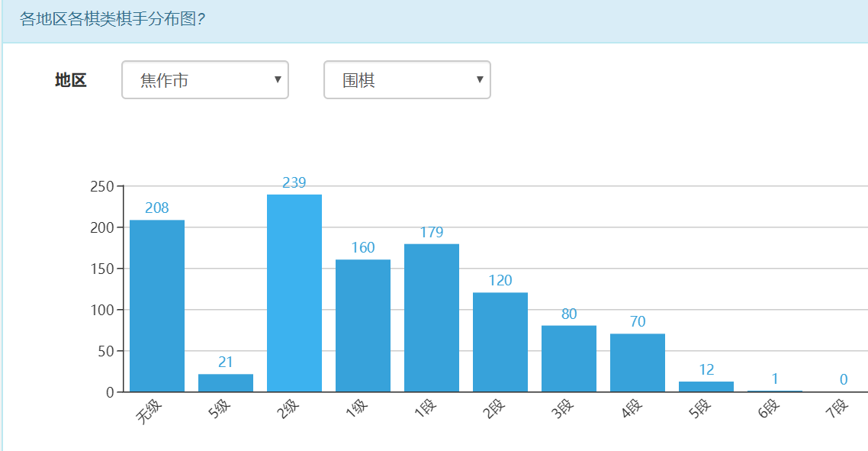Screen dimensions: 868x451
Task: Select the highlighted 2级 bar
Action: click(294, 294)
